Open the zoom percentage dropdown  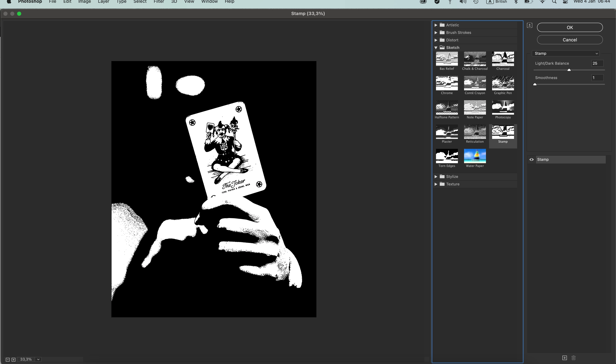tap(38, 359)
